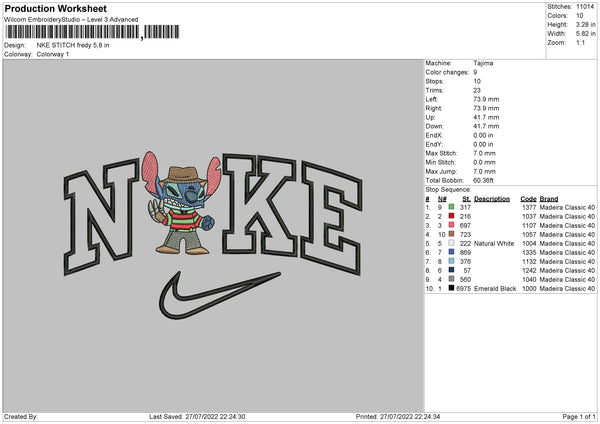Select the brown swatch with code 1057
The image size is (600, 424).
(451, 234)
